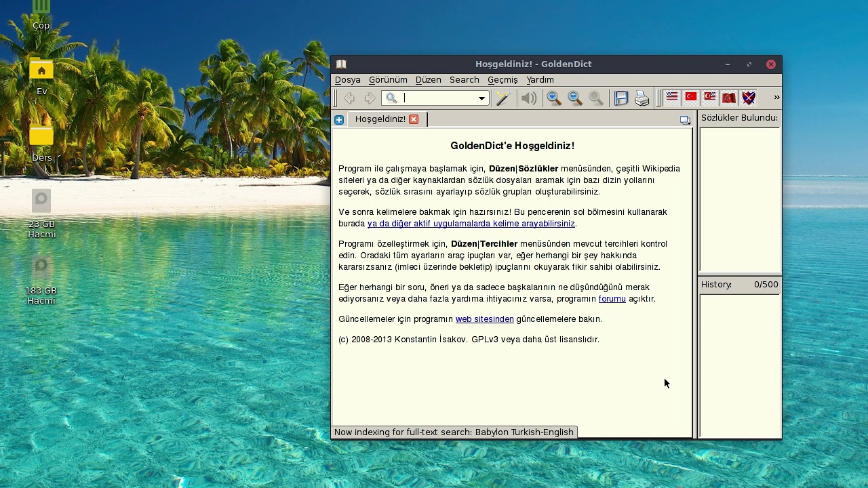Screen dimensions: 868x488
Task: Click the History panel header
Action: (716, 285)
